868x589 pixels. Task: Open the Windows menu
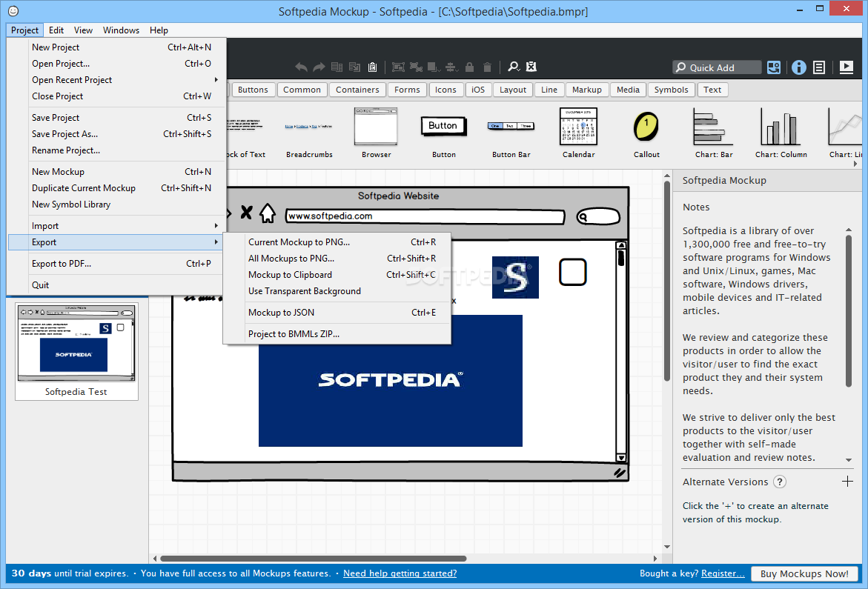coord(121,30)
